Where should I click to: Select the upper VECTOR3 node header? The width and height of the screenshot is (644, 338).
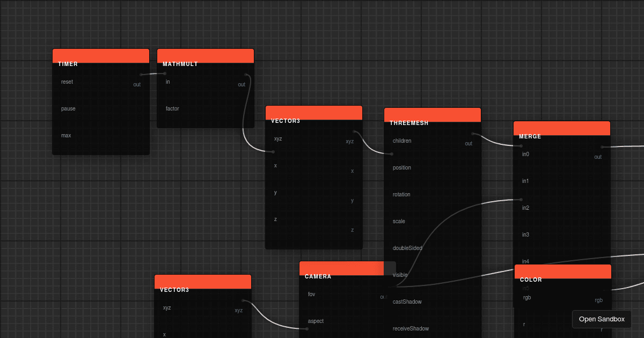[313, 113]
